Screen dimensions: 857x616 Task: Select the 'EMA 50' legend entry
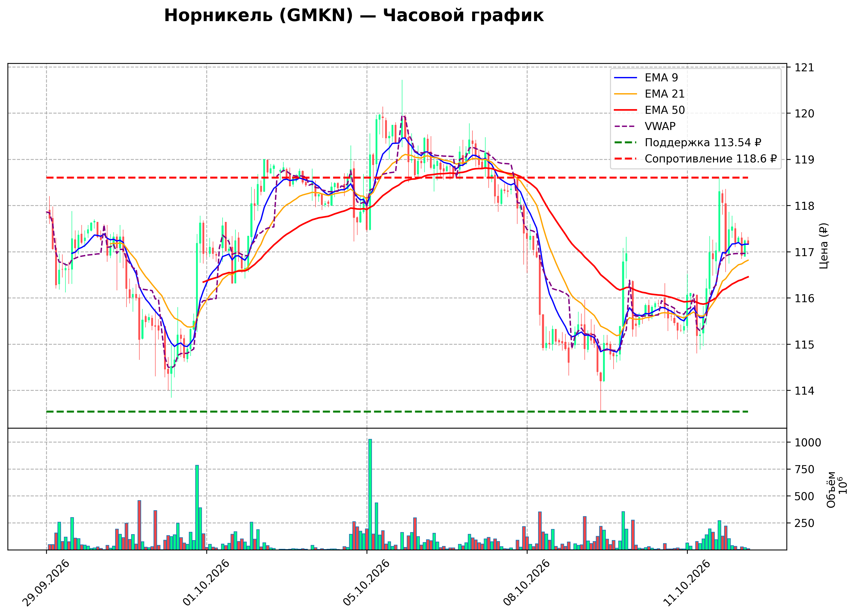pyautogui.click(x=649, y=110)
